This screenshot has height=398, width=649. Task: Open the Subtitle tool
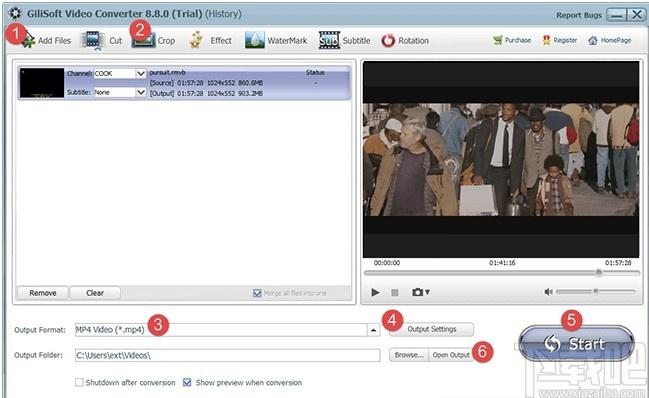(x=344, y=41)
